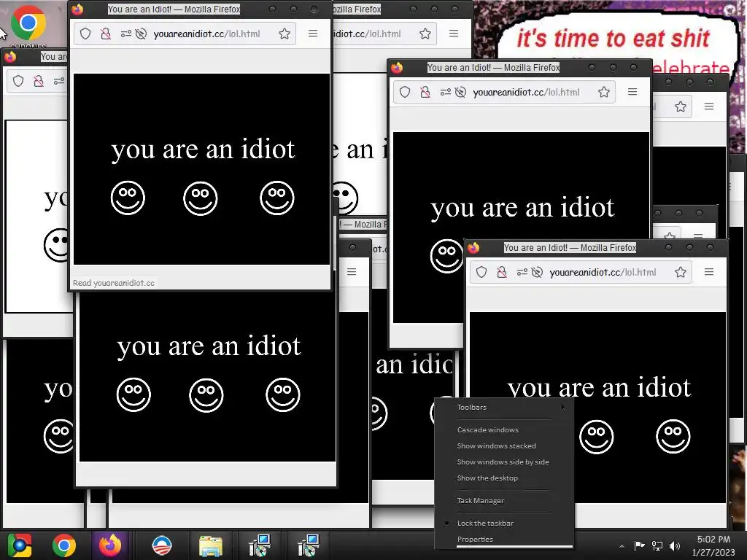Bookmark page with star in top-left front Firefox window
This screenshot has height=560, width=747.
(x=285, y=34)
